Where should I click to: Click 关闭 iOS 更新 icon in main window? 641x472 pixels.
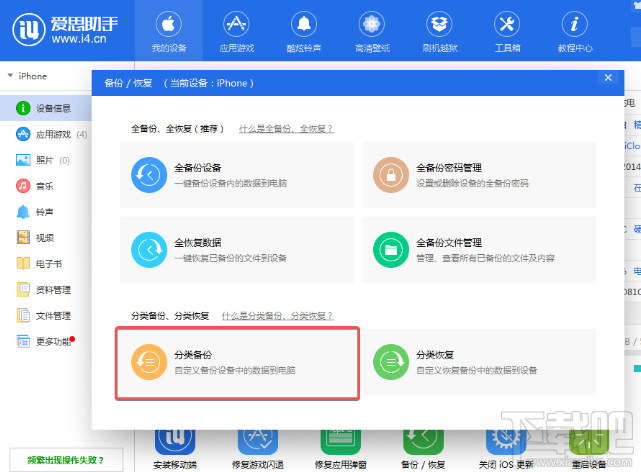(x=506, y=442)
